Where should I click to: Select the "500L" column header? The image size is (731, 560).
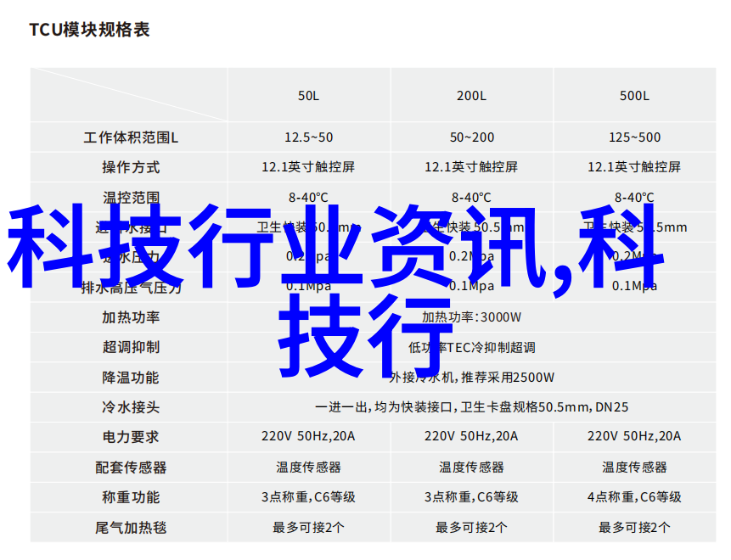tap(634, 96)
